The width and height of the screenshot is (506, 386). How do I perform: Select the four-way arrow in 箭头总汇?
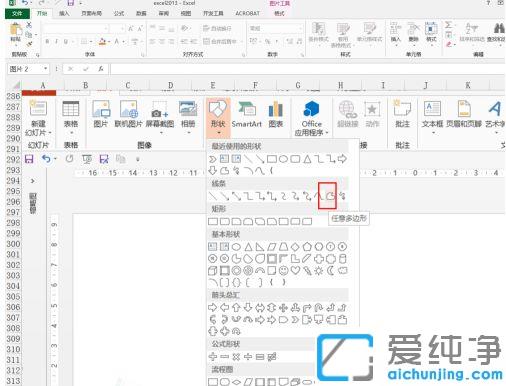pyautogui.click(x=283, y=308)
